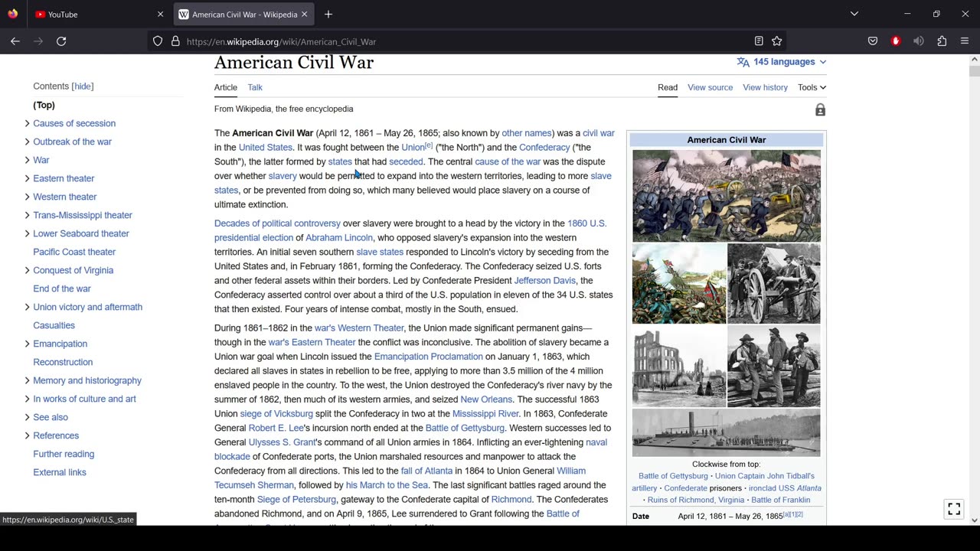This screenshot has width=980, height=551.
Task: Open the Ulysses S. Grant link
Action: pyautogui.click(x=282, y=442)
